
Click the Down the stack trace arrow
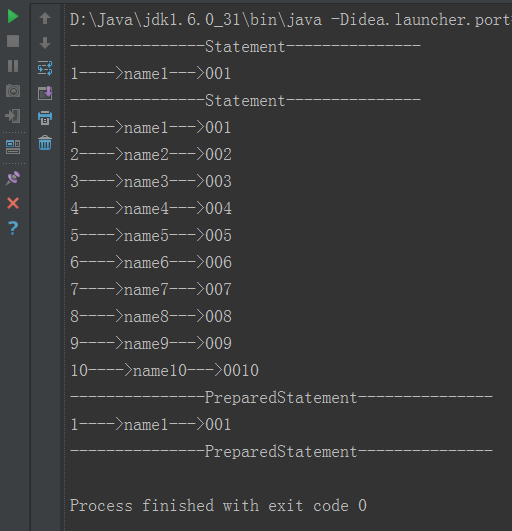tap(45, 43)
